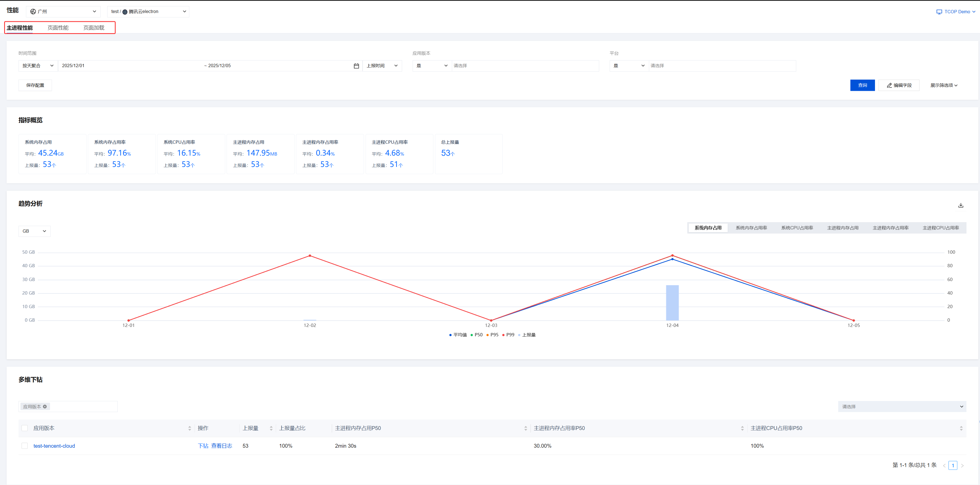Sort by 上报量 column arrows
The image size is (980, 485).
click(271, 428)
